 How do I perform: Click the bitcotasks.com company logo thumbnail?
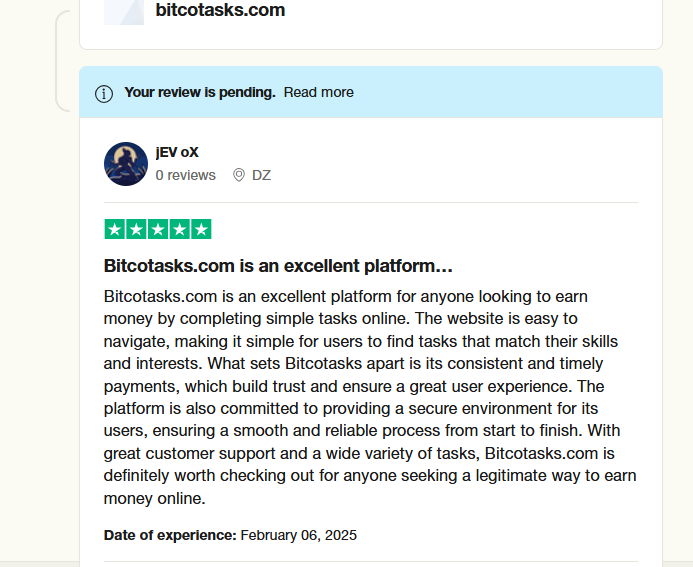click(x=124, y=12)
